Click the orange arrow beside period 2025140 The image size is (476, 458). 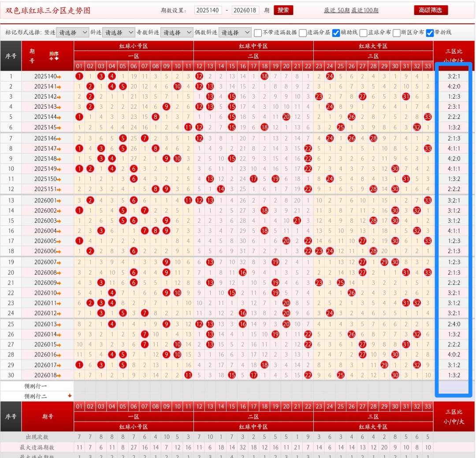click(59, 77)
